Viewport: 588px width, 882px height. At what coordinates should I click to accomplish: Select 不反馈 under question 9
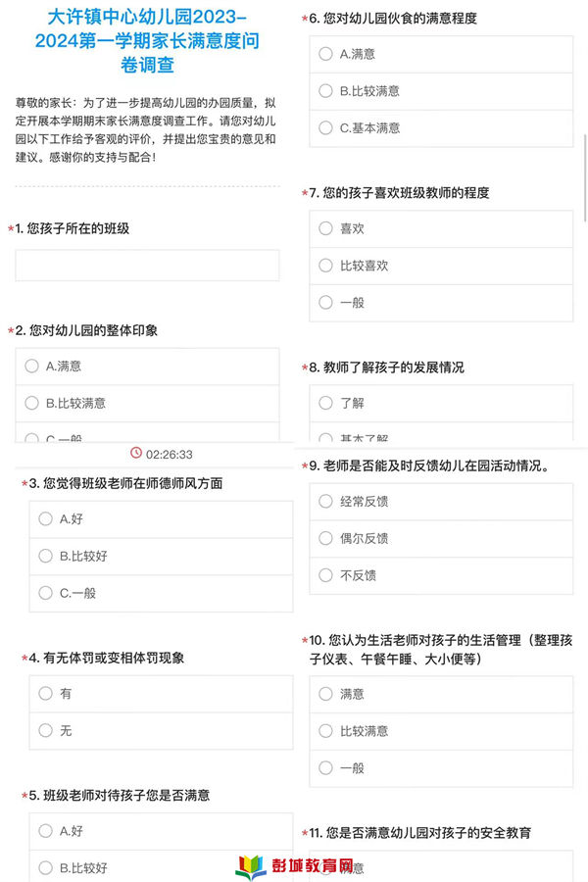tap(441, 575)
